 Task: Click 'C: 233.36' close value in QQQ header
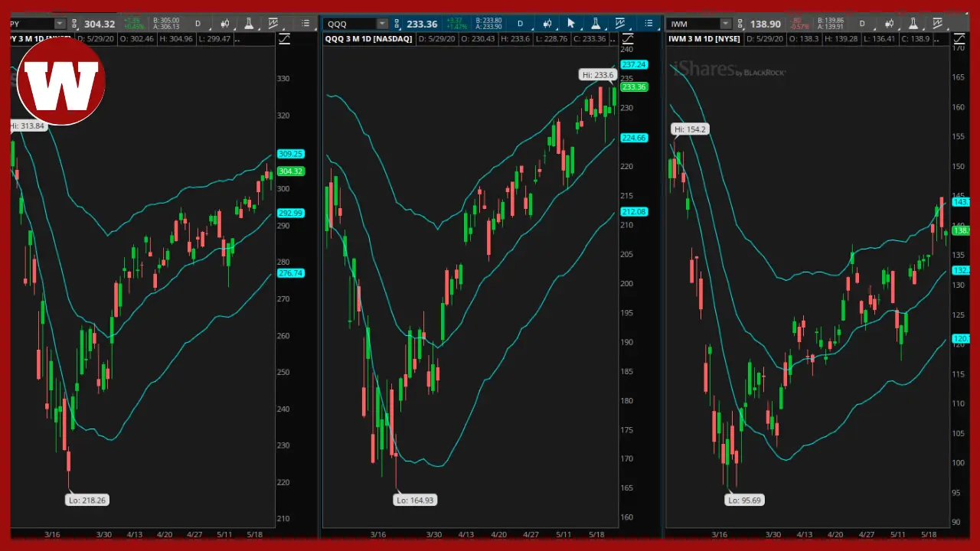[589, 39]
